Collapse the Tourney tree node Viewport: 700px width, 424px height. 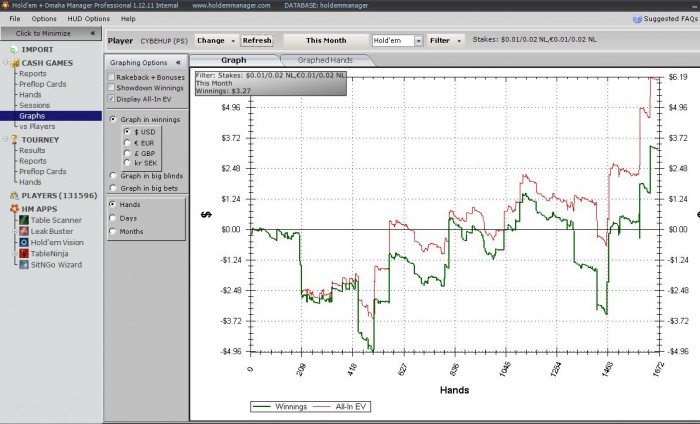click(x=6, y=139)
